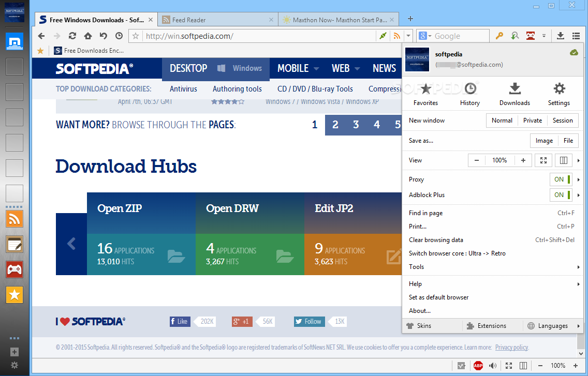This screenshot has height=376, width=588.
Task: Increase zoom with plus in View row
Action: coord(523,160)
